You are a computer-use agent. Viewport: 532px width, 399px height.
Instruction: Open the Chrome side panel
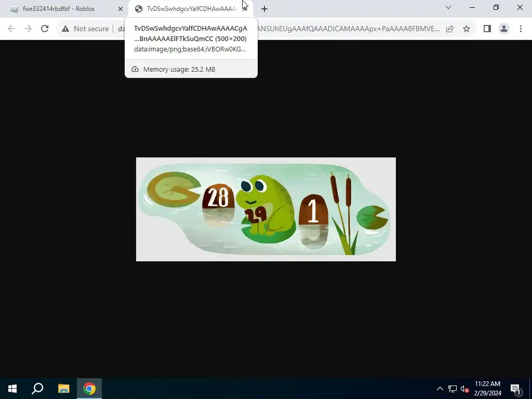pos(487,29)
